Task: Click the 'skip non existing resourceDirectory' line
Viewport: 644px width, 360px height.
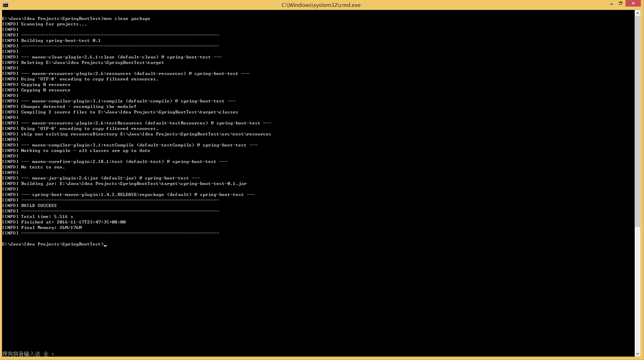Action: click(137, 134)
